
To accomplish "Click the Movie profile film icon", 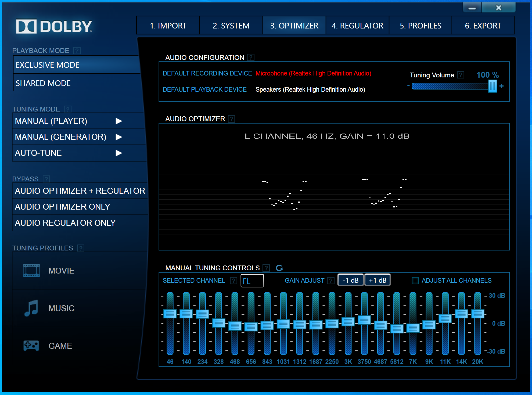I will click(31, 270).
